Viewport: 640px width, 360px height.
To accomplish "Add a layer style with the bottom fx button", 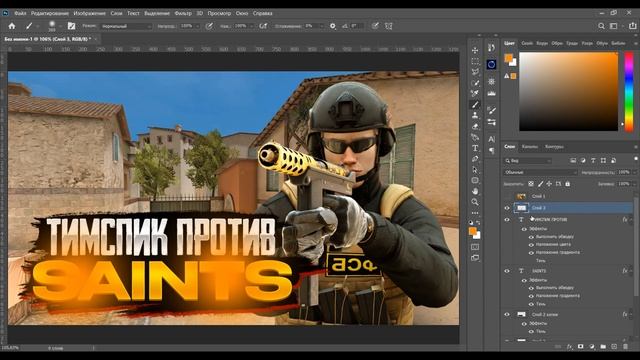I will point(569,347).
